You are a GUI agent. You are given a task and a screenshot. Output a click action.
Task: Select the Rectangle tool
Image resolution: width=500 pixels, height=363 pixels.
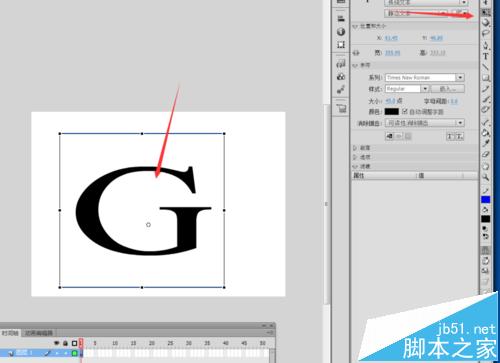[486, 78]
